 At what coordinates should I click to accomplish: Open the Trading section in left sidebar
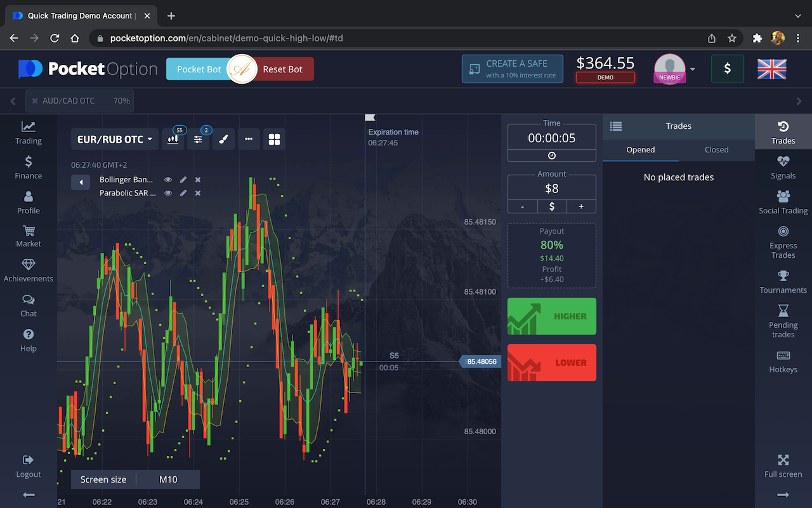click(x=28, y=132)
